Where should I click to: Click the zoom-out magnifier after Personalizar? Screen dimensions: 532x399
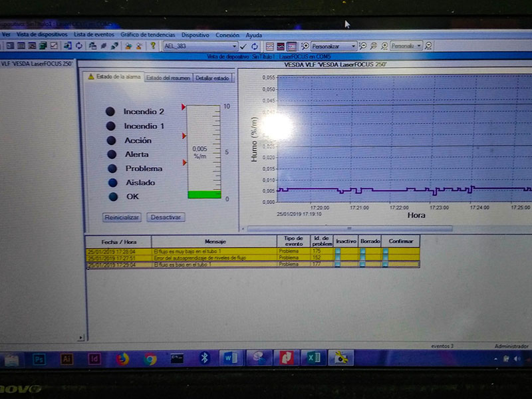(x=362, y=46)
